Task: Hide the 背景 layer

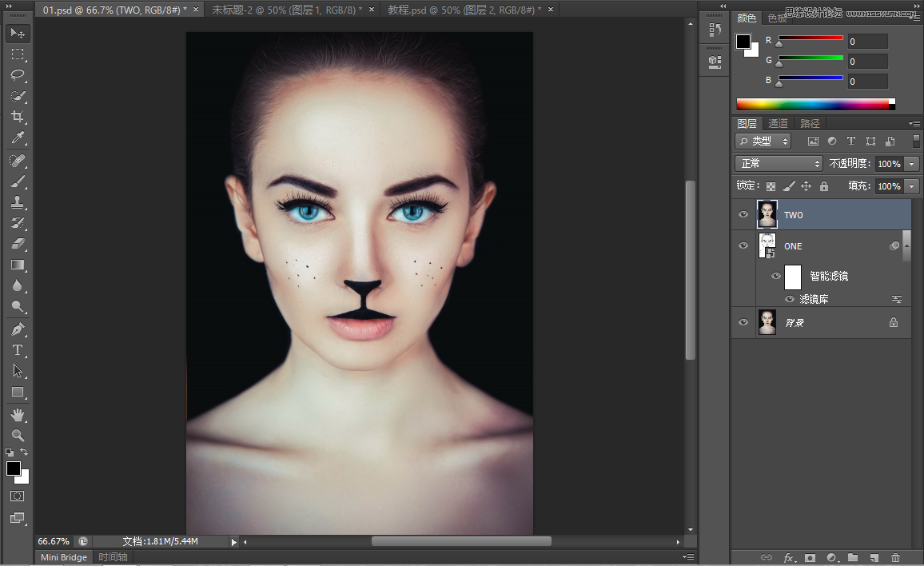Action: tap(743, 322)
